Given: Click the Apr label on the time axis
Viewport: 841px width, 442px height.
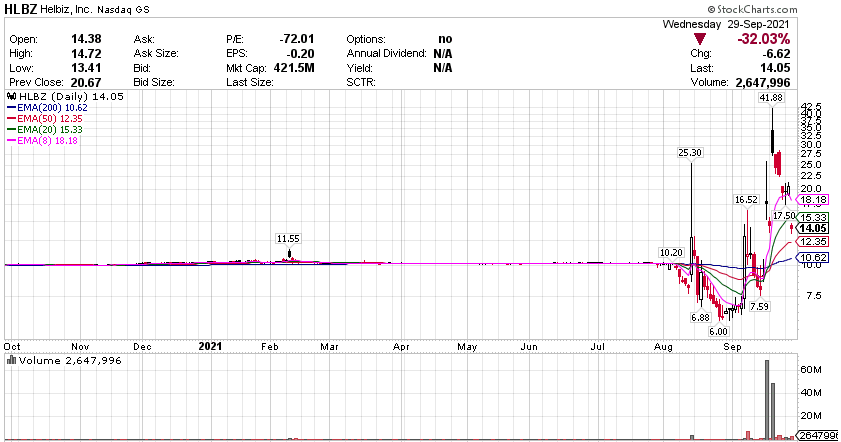Looking at the screenshot, I should tap(401, 347).
